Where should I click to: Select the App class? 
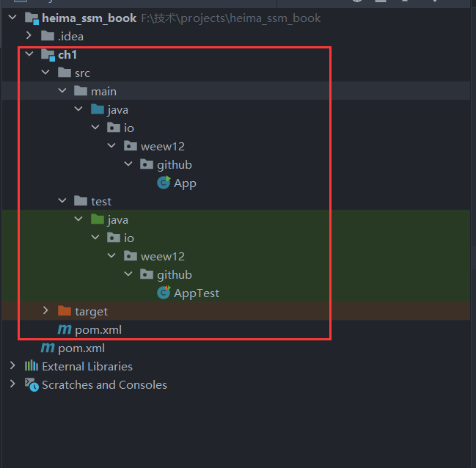[185, 183]
